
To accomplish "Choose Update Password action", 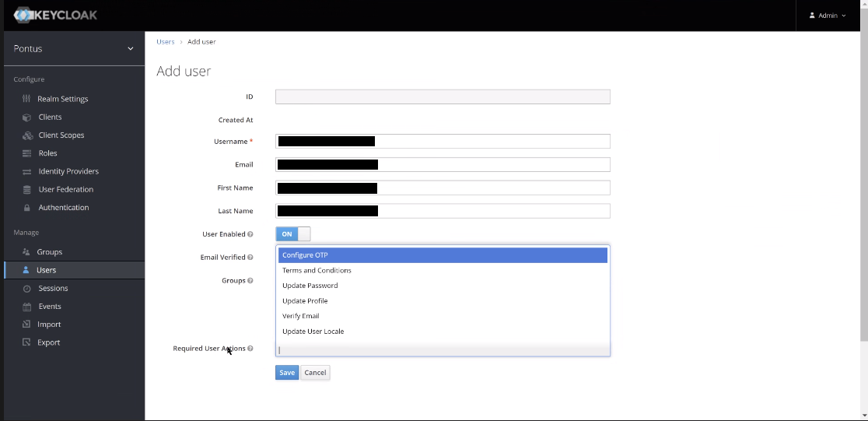I will (x=443, y=286).
